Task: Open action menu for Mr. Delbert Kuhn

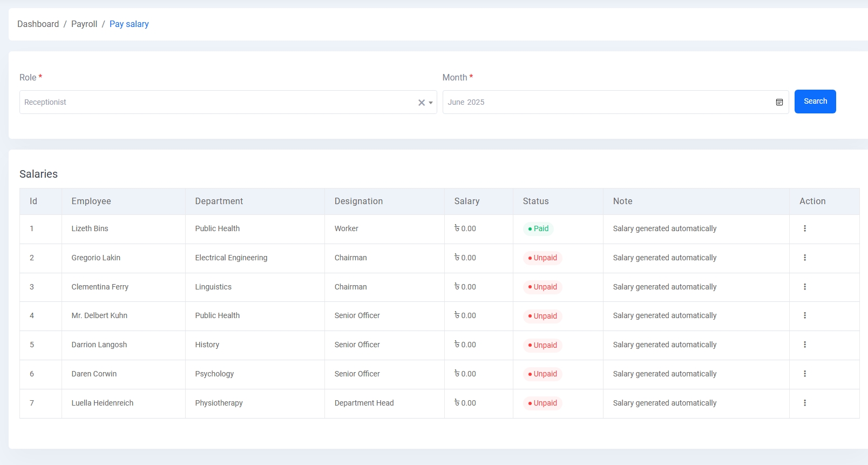Action: pos(804,315)
